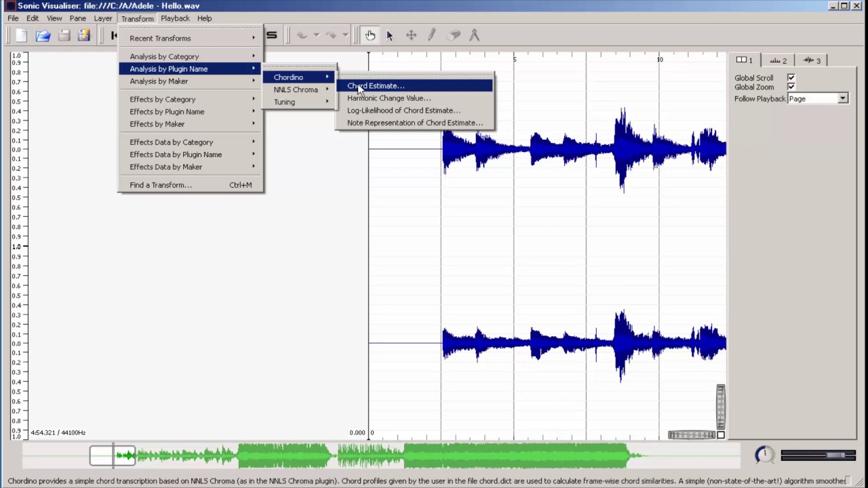Viewport: 868px width, 488px height.
Task: Open the Redo history dropdown arrow
Action: coord(344,35)
